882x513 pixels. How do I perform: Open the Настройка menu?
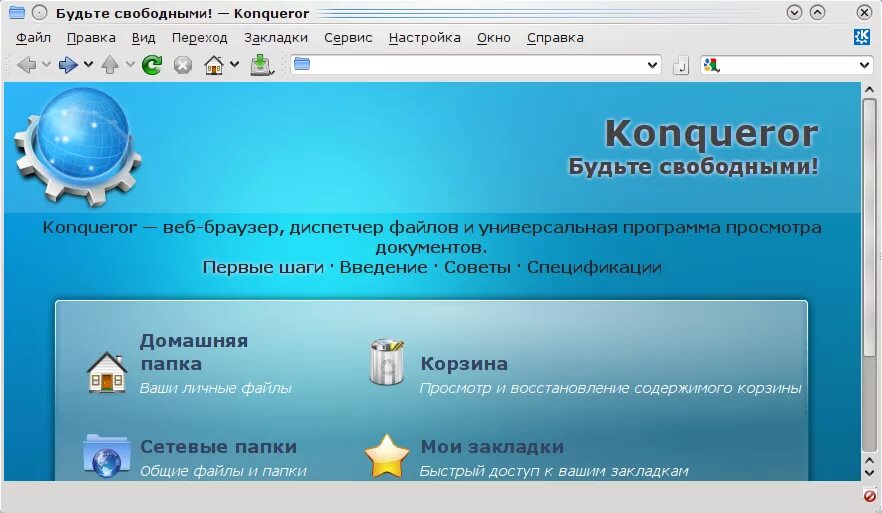point(425,38)
